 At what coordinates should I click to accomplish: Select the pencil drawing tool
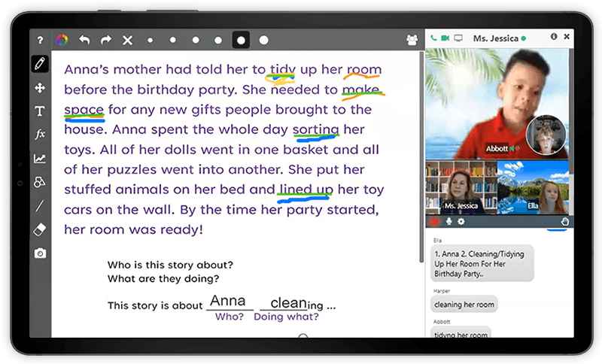[x=40, y=63]
